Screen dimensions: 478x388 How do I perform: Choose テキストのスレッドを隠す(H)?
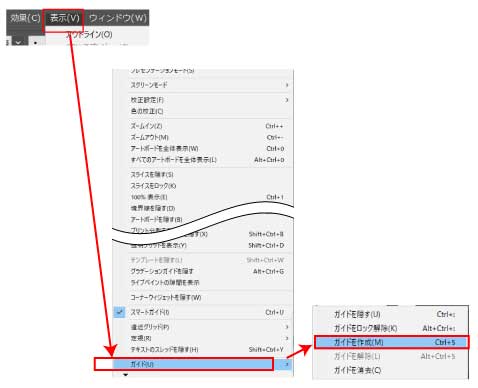coord(203,350)
